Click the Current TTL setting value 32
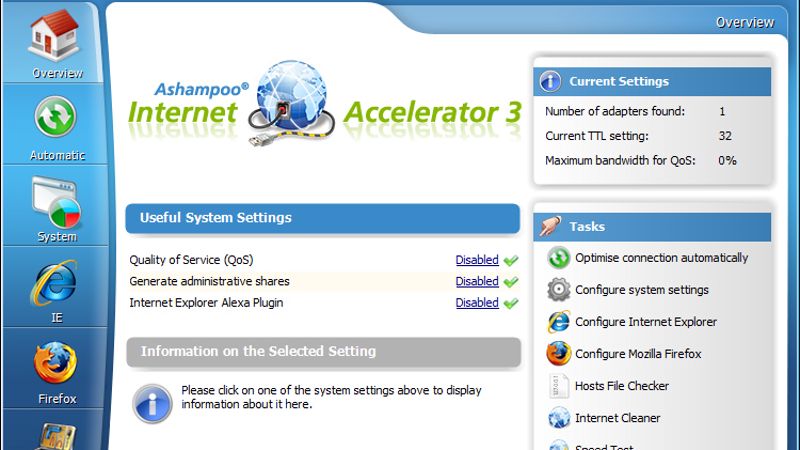This screenshot has height=450, width=800. point(725,136)
